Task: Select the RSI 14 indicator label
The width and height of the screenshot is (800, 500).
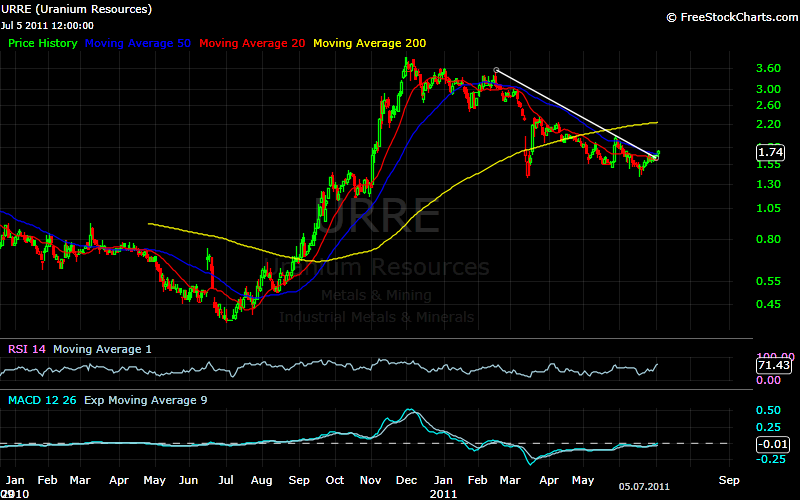Action: pyautogui.click(x=24, y=349)
